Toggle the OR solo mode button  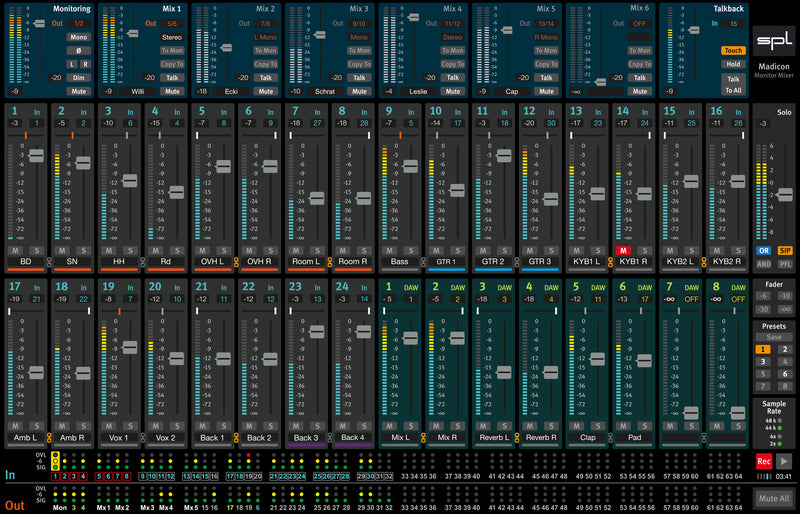pyautogui.click(x=763, y=251)
